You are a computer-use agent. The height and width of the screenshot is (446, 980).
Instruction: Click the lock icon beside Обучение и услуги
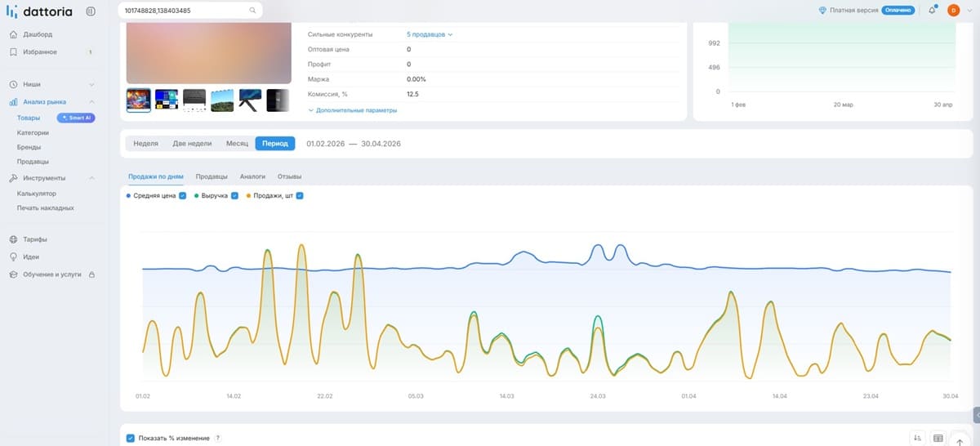91,274
